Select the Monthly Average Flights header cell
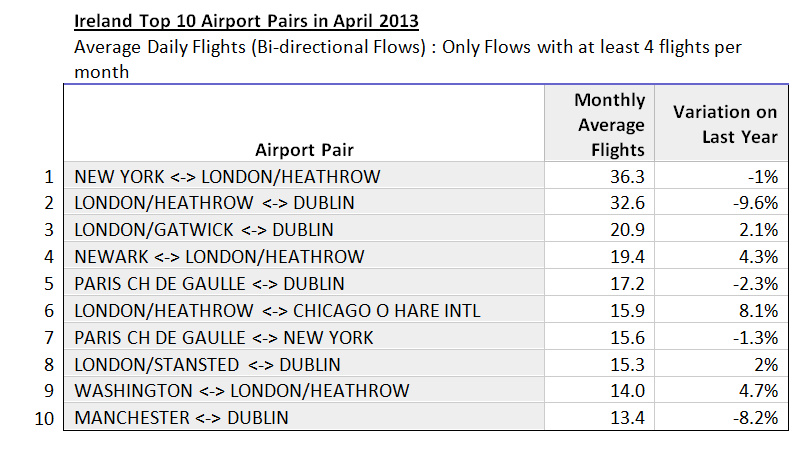The width and height of the screenshot is (803, 449). click(x=599, y=123)
